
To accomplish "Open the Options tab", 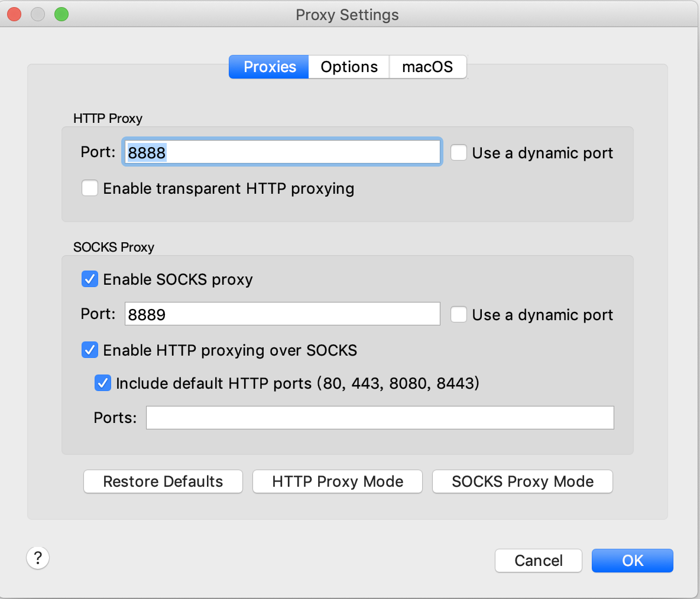I will tap(349, 67).
